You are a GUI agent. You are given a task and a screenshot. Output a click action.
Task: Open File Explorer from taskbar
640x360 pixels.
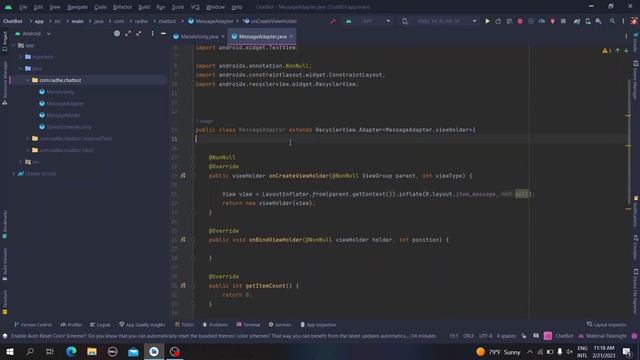(x=92, y=351)
